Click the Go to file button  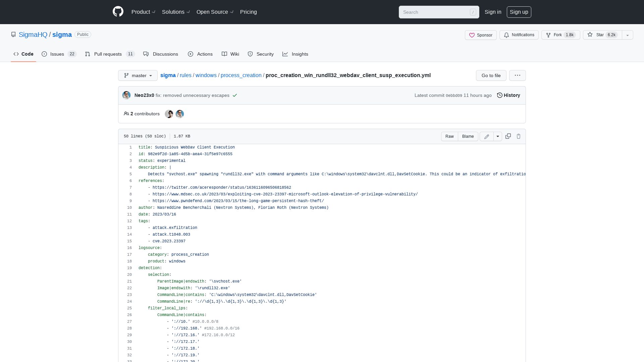pyautogui.click(x=491, y=75)
